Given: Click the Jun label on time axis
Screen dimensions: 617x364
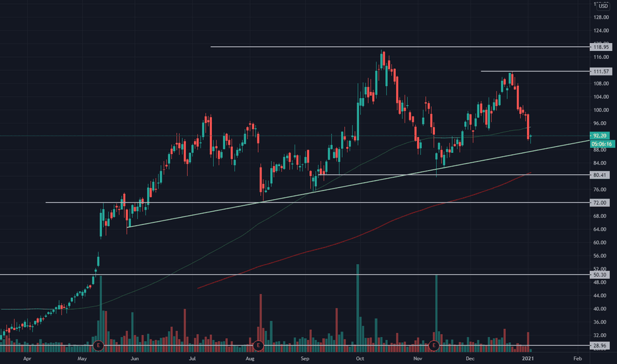Looking at the screenshot, I should click(134, 359).
